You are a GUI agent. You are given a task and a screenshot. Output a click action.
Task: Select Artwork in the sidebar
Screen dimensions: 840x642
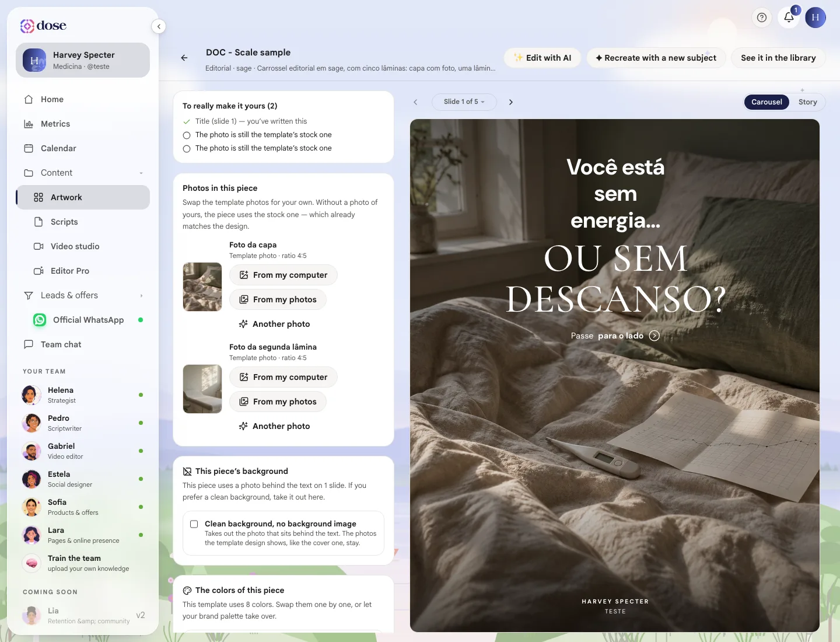(83, 197)
